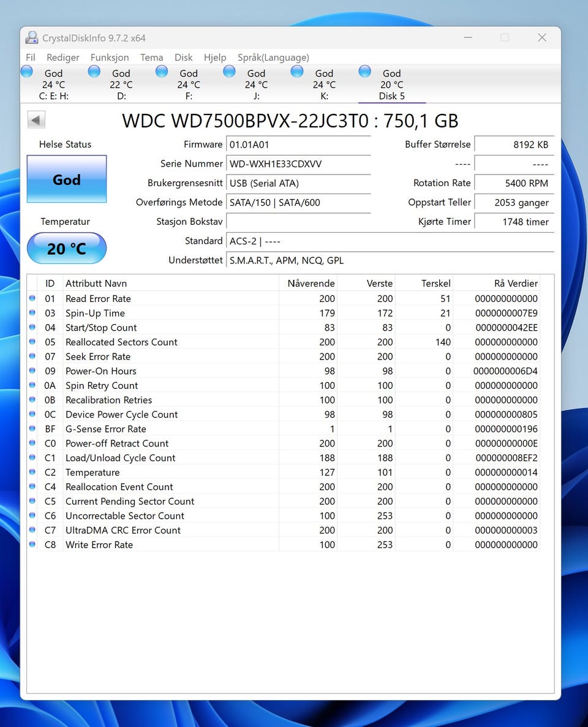
Task: Click status dot for Recalibration Retries
Action: coord(32,399)
